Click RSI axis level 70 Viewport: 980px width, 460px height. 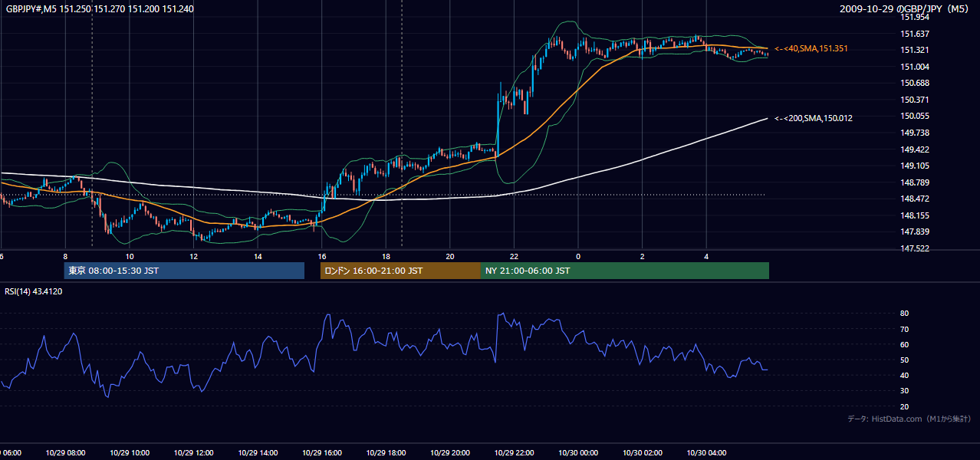point(905,329)
